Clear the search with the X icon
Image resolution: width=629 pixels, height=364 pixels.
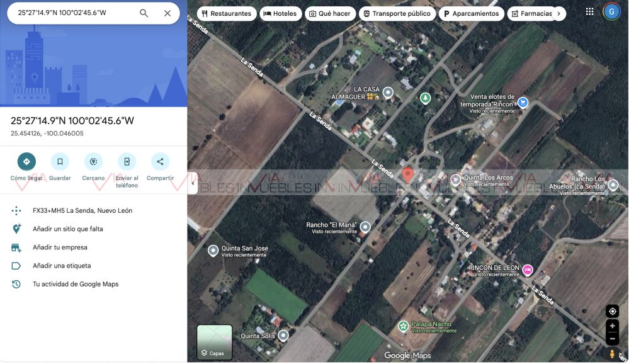167,13
